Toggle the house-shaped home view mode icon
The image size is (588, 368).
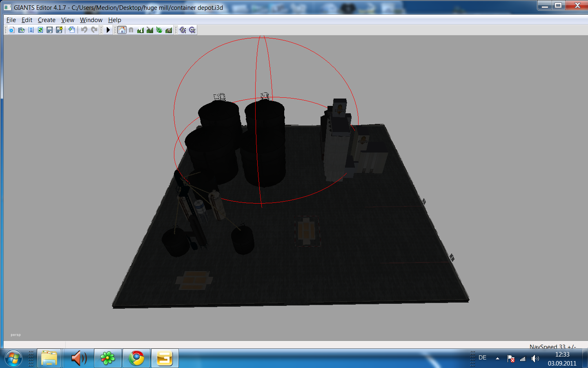(122, 30)
